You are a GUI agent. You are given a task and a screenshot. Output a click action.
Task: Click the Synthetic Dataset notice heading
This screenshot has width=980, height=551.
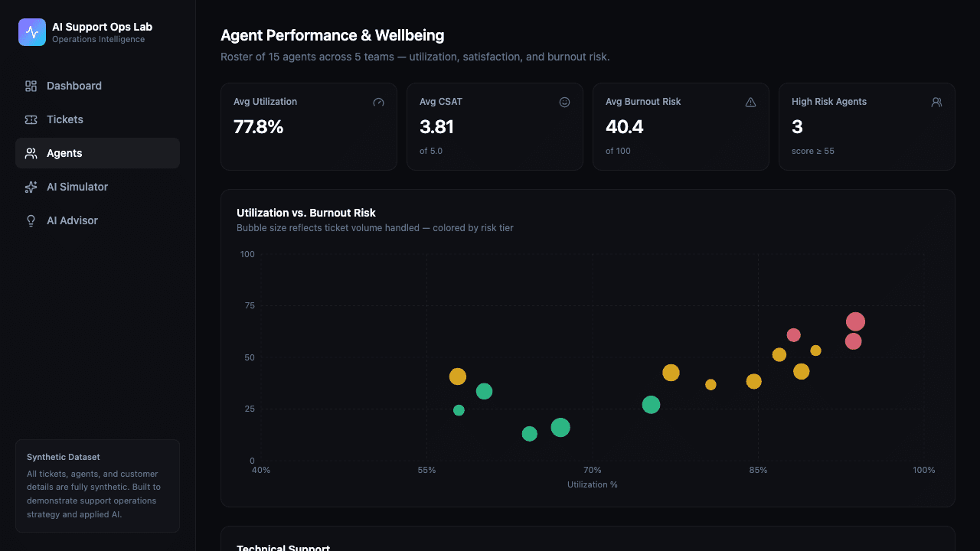coord(64,457)
